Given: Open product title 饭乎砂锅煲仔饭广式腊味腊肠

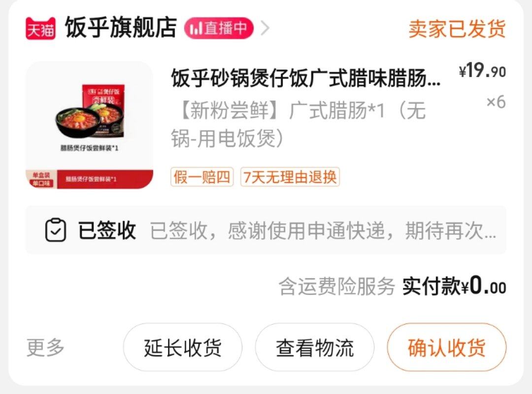Looking at the screenshot, I should [x=306, y=78].
